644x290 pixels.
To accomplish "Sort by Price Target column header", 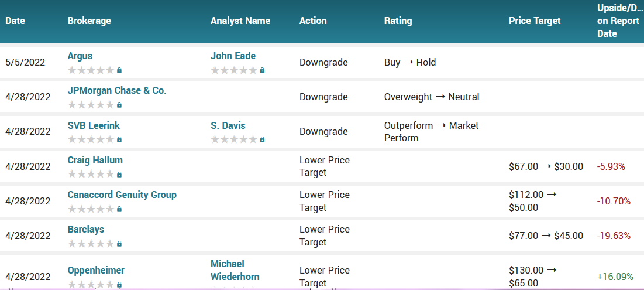I will coord(534,21).
